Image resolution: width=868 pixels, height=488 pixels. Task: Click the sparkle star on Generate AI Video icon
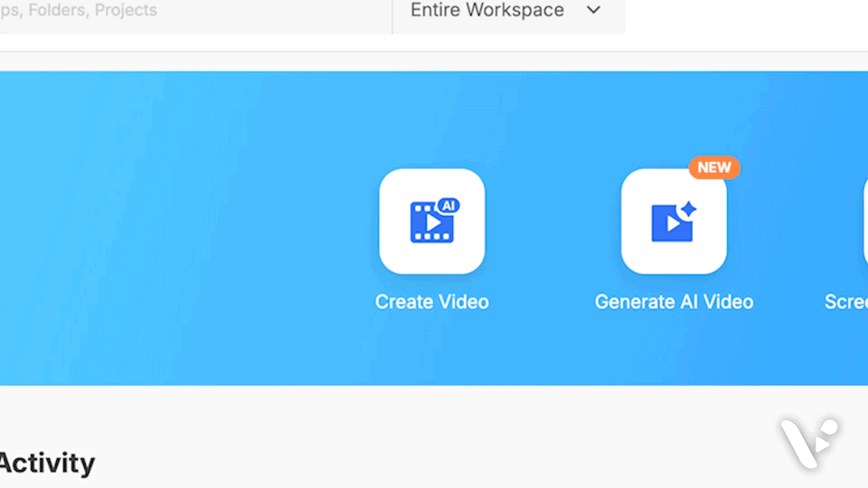coord(688,210)
